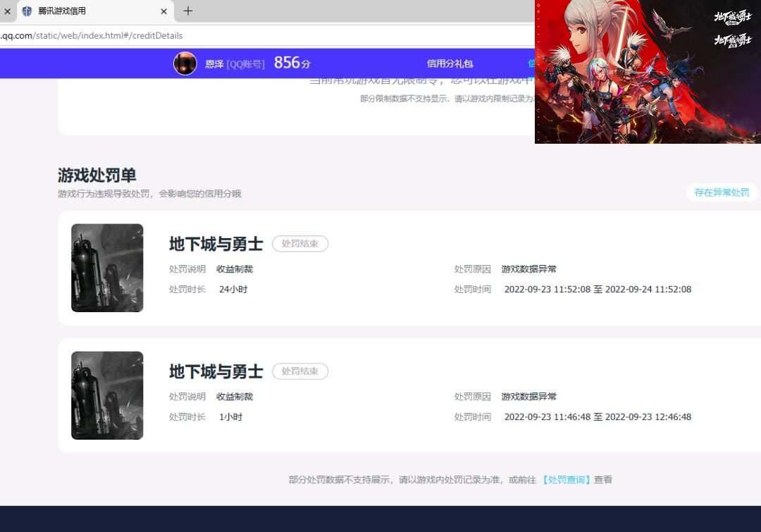761x532 pixels.
Task: Open the 信用分礼包 menu item
Action: click(x=450, y=63)
